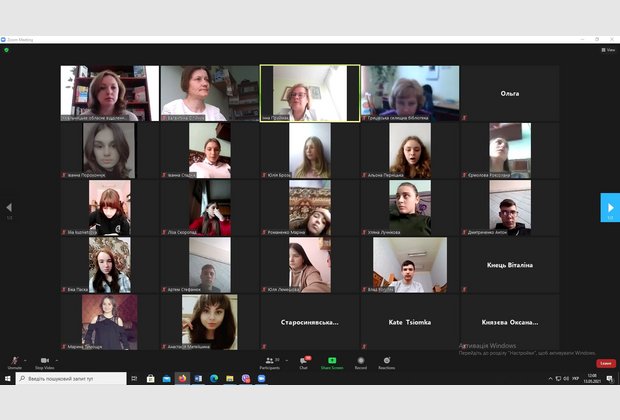The image size is (620, 420).
Task: Switch to Word on the taskbar
Action: [x=198, y=378]
